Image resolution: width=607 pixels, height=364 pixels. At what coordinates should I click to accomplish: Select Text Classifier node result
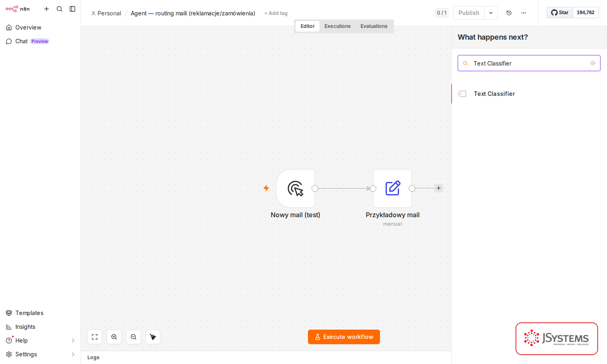tap(529, 94)
